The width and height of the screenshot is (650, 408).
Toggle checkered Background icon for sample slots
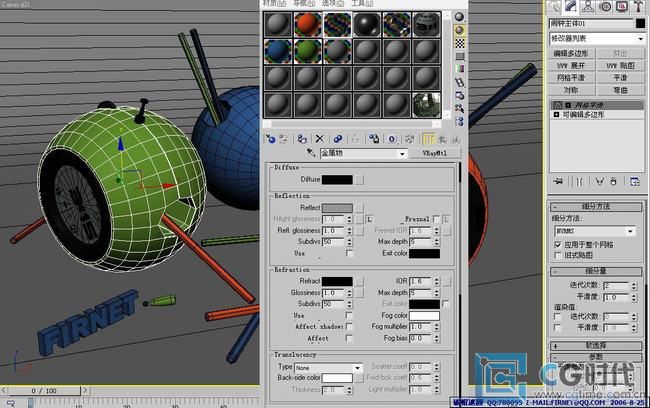click(x=459, y=43)
